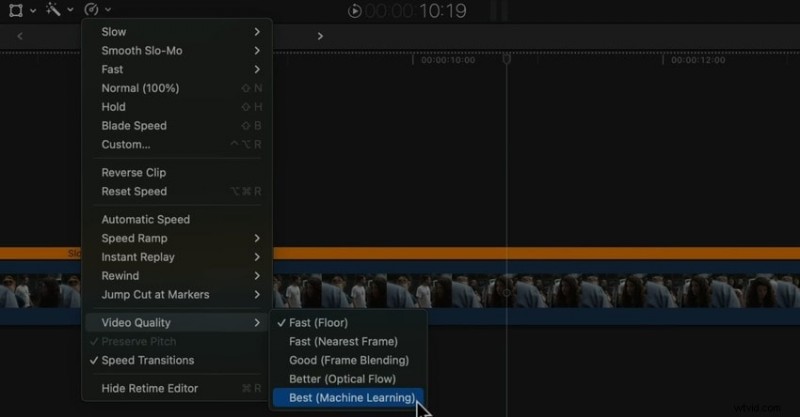The height and width of the screenshot is (417, 800).
Task: Expand the Smooth Slo-Mo submenu
Action: click(177, 51)
